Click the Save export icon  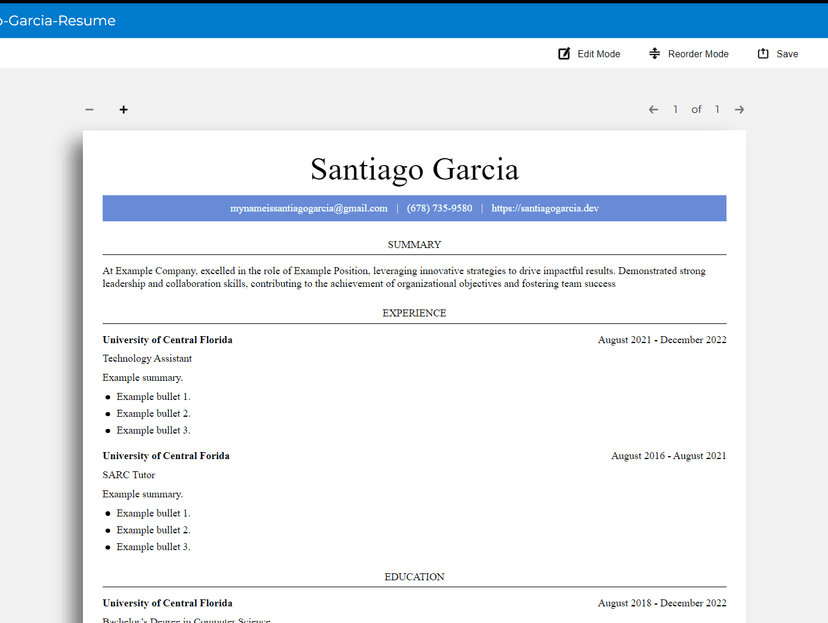pos(763,54)
